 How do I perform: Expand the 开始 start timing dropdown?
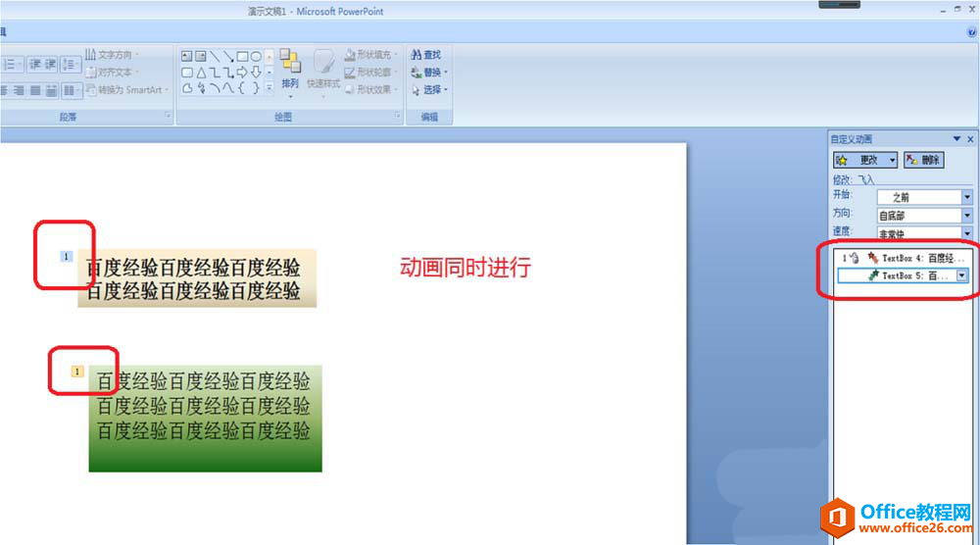(x=967, y=197)
